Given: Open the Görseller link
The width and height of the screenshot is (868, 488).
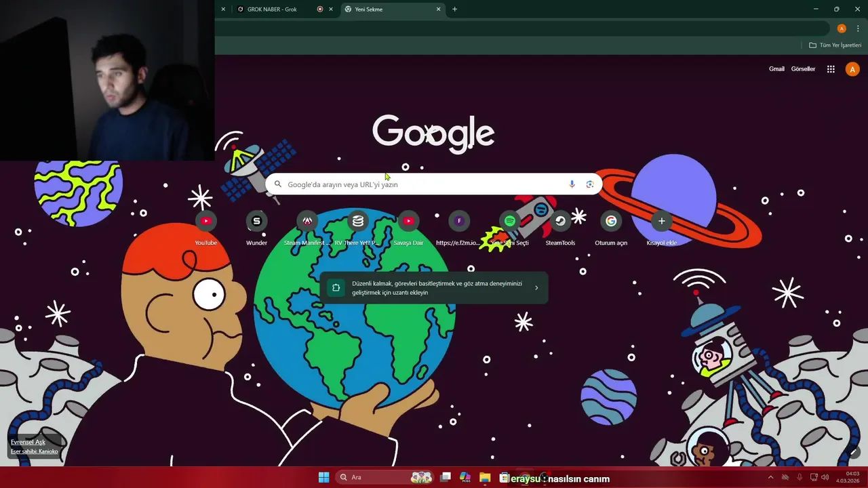Looking at the screenshot, I should point(803,69).
